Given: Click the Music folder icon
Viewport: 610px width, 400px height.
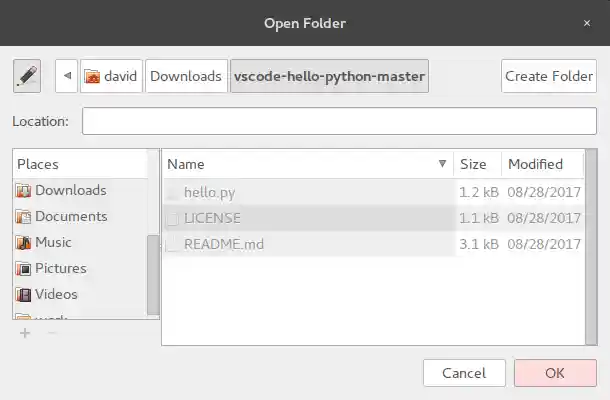Looking at the screenshot, I should [x=23, y=243].
